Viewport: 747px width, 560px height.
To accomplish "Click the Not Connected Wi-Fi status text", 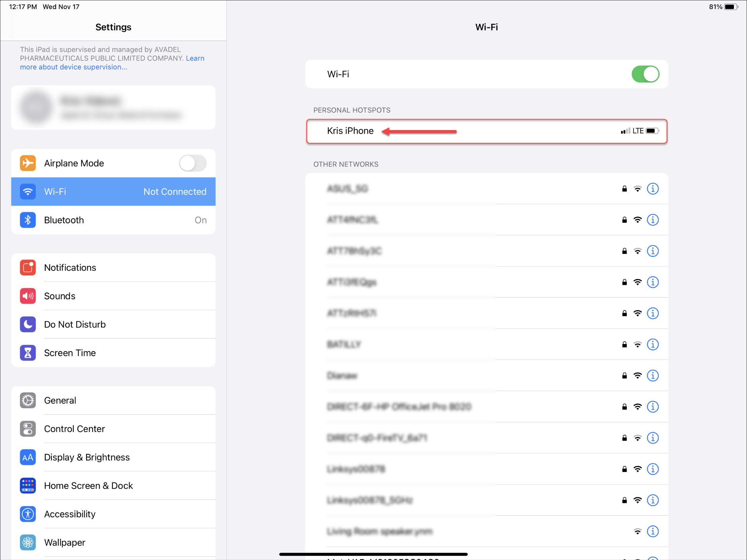I will [x=175, y=191].
